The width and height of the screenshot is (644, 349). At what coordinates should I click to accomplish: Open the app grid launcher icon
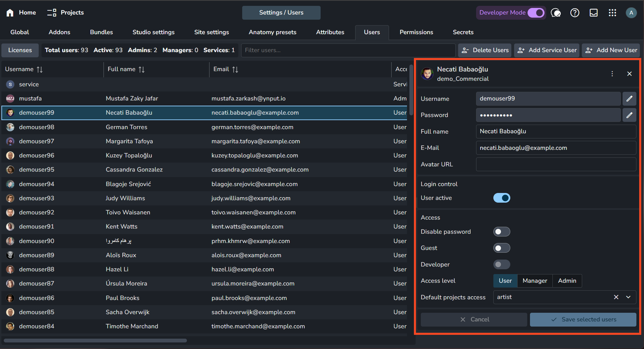[x=612, y=13]
